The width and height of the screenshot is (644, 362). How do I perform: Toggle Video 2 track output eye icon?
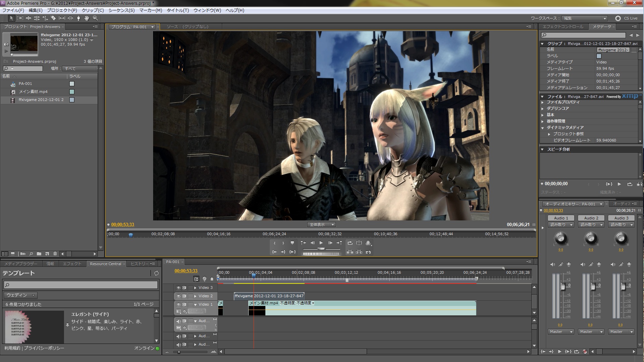(x=178, y=296)
